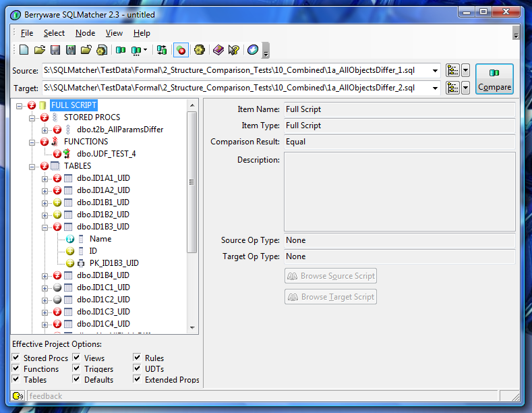Screen dimensions: 532x413
Task: Click the Save As floppy icon
Action: [x=71, y=50]
